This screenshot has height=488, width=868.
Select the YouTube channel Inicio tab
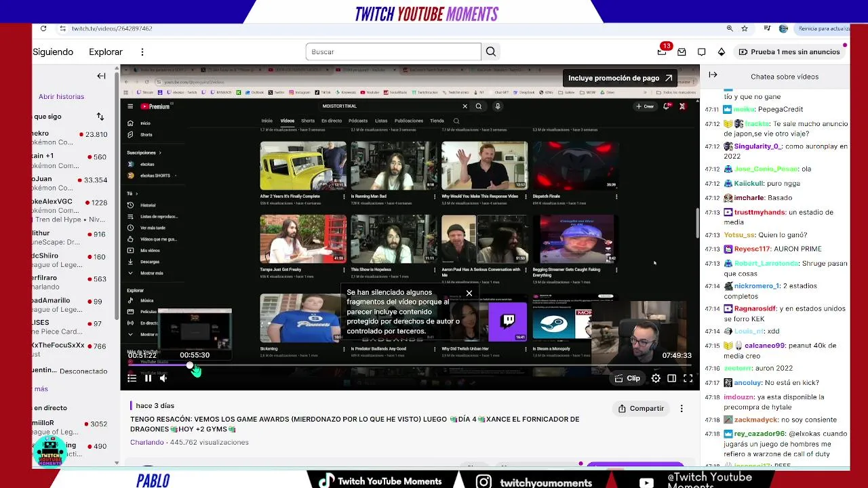coord(267,121)
